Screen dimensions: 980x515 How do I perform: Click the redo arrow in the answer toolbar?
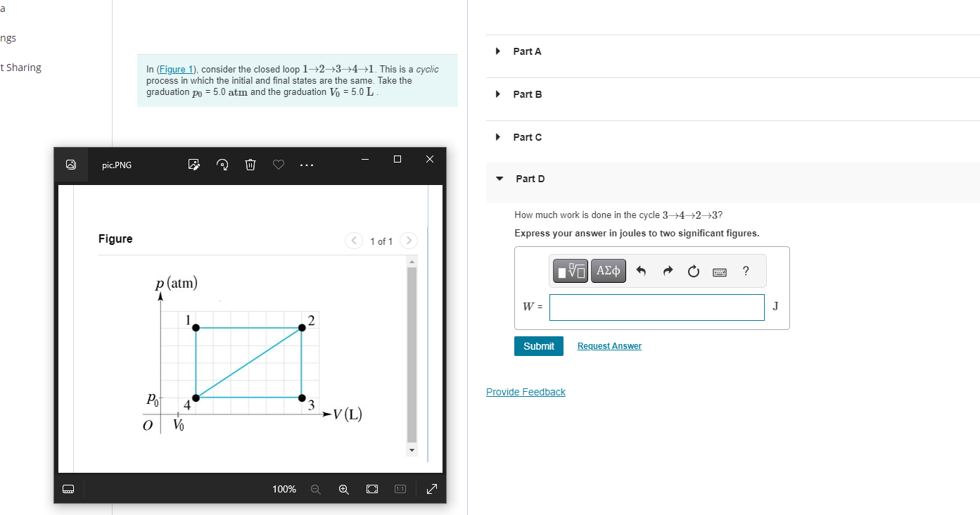tap(666, 271)
